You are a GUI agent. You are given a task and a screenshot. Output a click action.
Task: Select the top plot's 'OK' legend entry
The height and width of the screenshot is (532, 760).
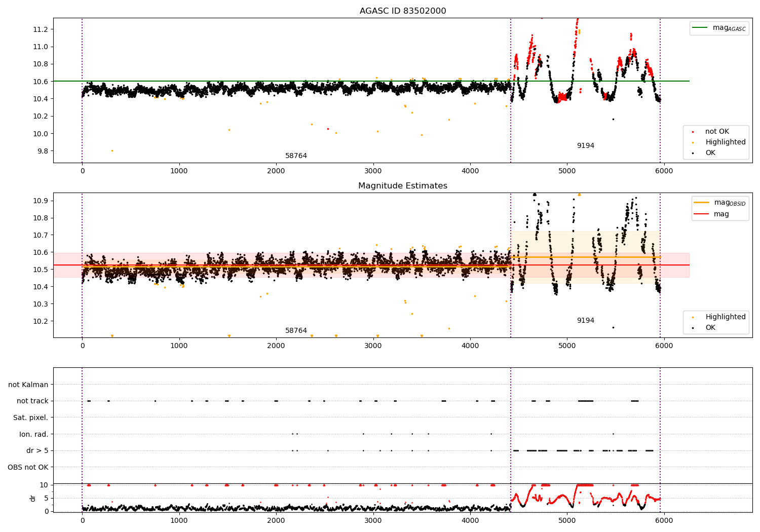pyautogui.click(x=710, y=153)
